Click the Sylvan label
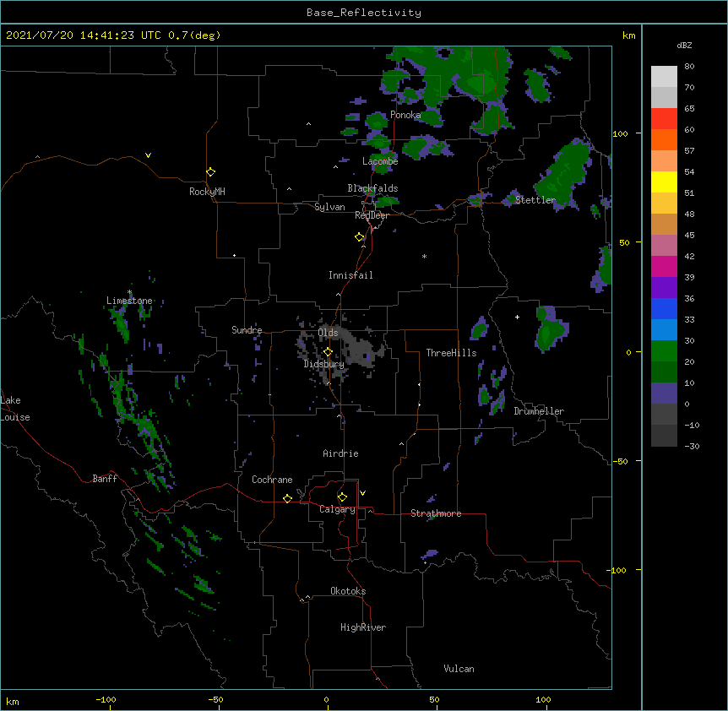Viewport: 728px width, 711px height. pos(329,207)
